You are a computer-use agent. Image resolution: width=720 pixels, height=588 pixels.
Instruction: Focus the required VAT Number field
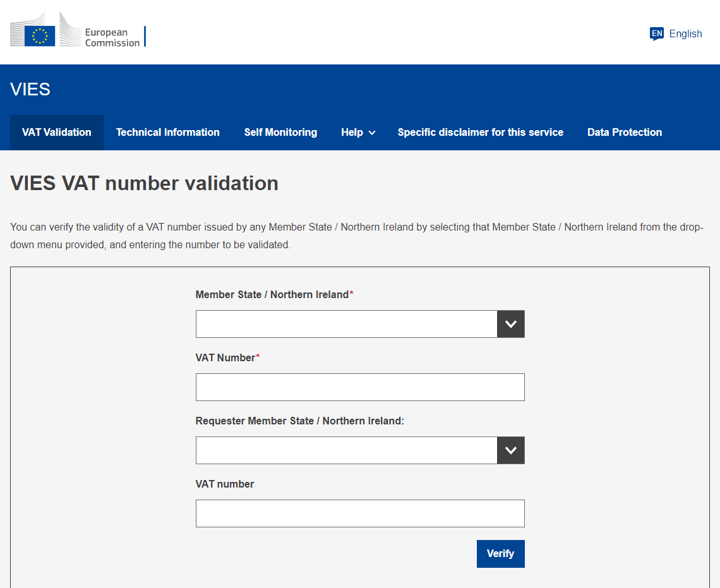click(360, 387)
